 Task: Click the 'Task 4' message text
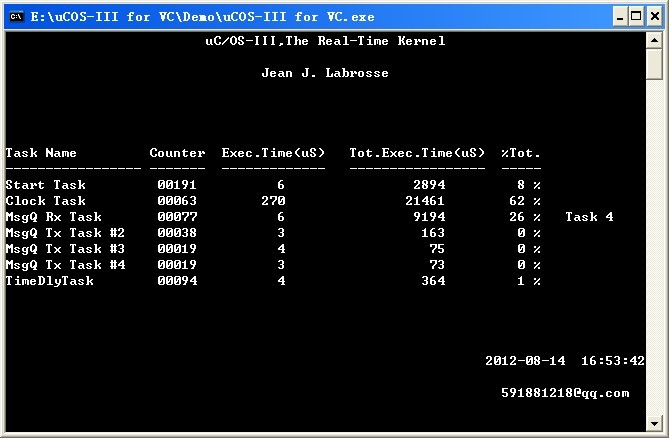point(589,217)
